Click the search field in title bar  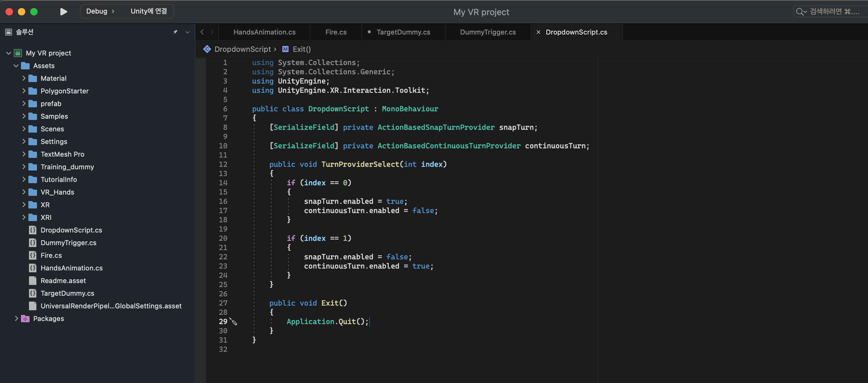[x=829, y=11]
